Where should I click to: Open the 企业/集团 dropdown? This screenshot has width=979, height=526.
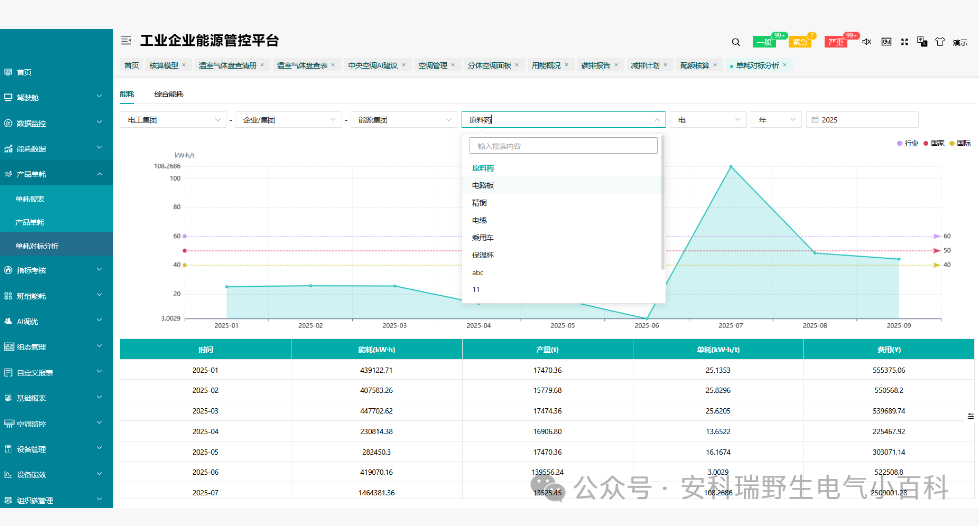coord(287,120)
